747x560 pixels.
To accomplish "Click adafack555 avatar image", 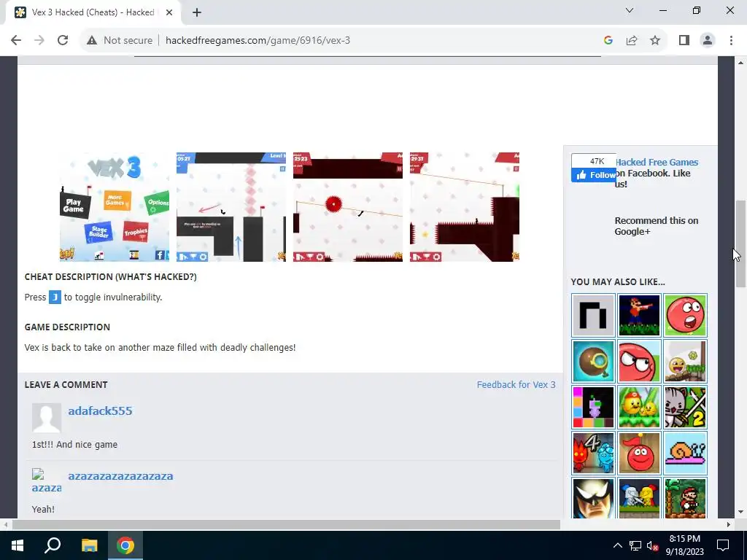I will [47, 418].
